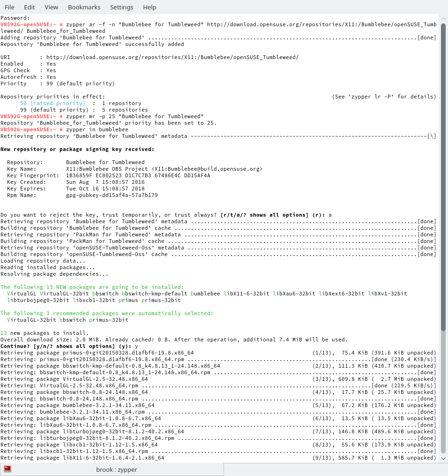The width and height of the screenshot is (448, 476).
Task: Select the 'brook : zypper' terminal tab
Action: click(112, 469)
